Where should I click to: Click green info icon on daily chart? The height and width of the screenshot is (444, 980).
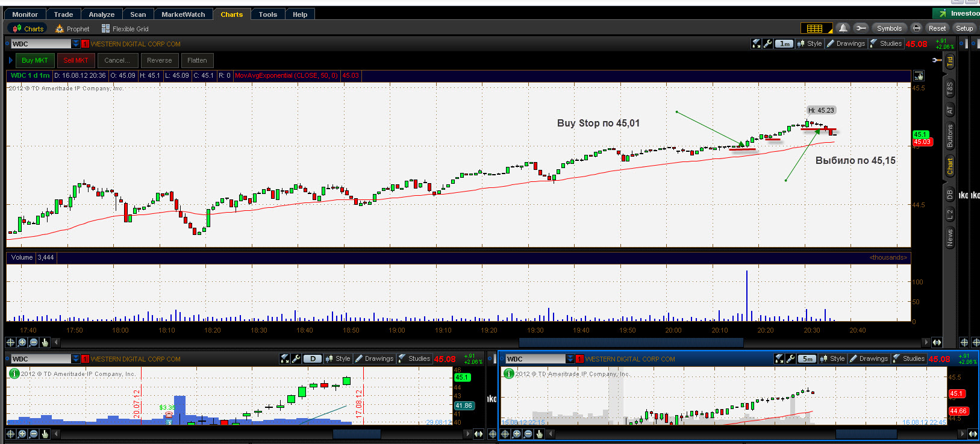(13, 374)
